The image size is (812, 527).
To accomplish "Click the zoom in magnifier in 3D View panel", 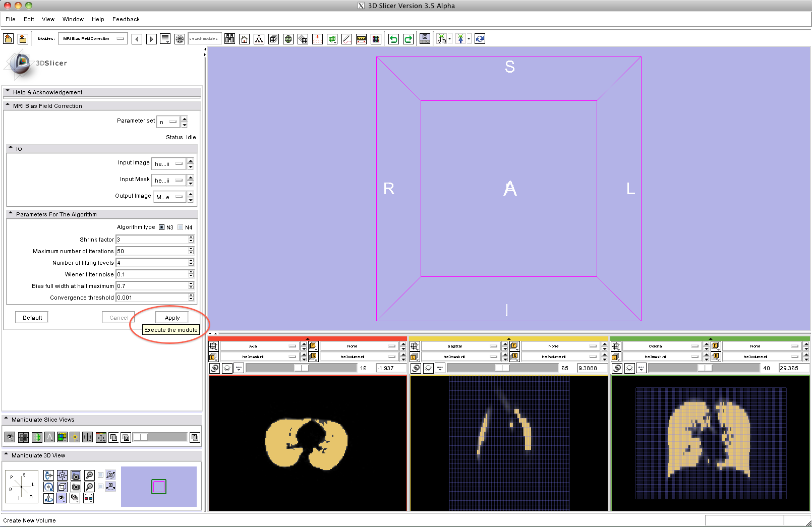I will [89, 475].
